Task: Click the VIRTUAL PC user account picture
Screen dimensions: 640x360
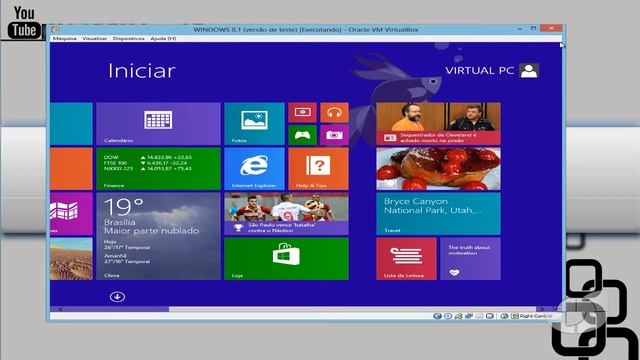Action: click(x=529, y=71)
